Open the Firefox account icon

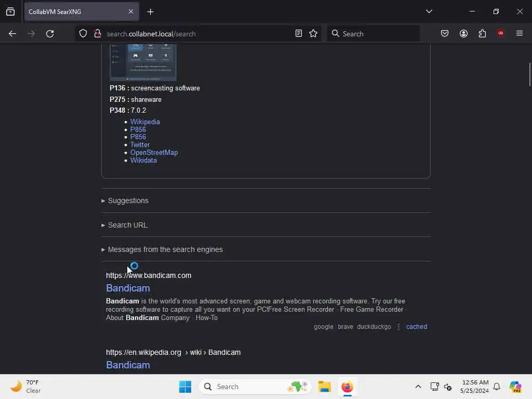463,34
